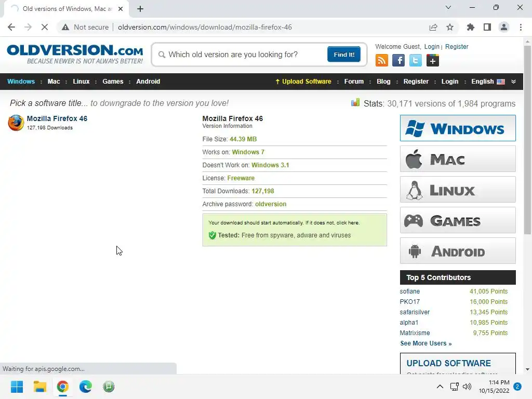Screen dimensions: 532x399
Task: Bookmark this page with star icon
Action: click(x=450, y=27)
